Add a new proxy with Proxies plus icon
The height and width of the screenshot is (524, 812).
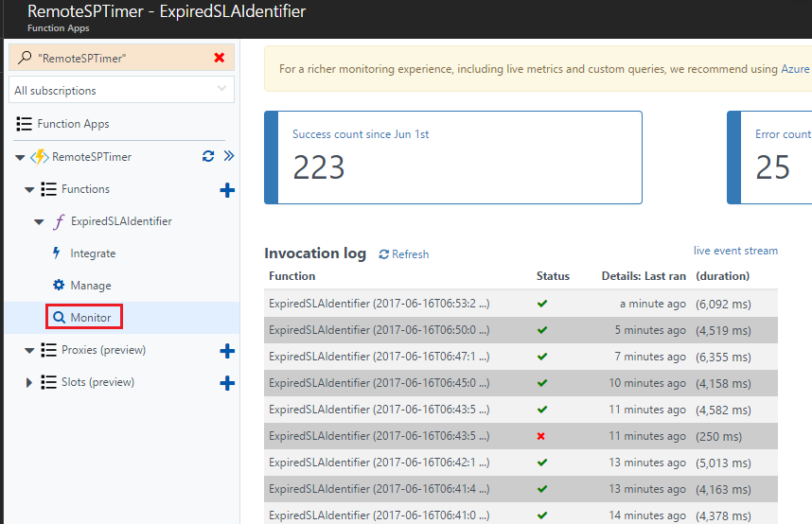[x=227, y=351]
